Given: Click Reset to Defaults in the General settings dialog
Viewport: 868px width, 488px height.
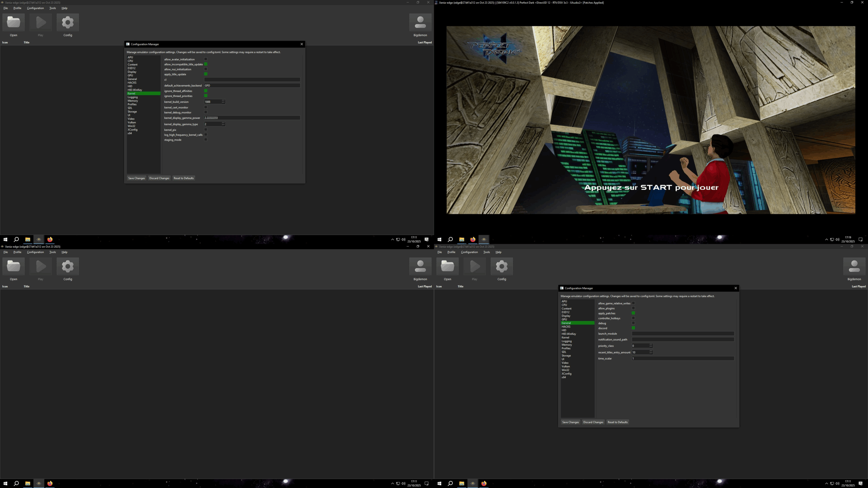Looking at the screenshot, I should click(x=617, y=422).
